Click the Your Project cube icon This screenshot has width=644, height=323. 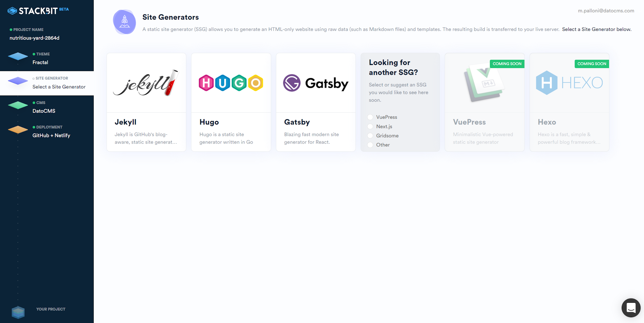(x=18, y=312)
